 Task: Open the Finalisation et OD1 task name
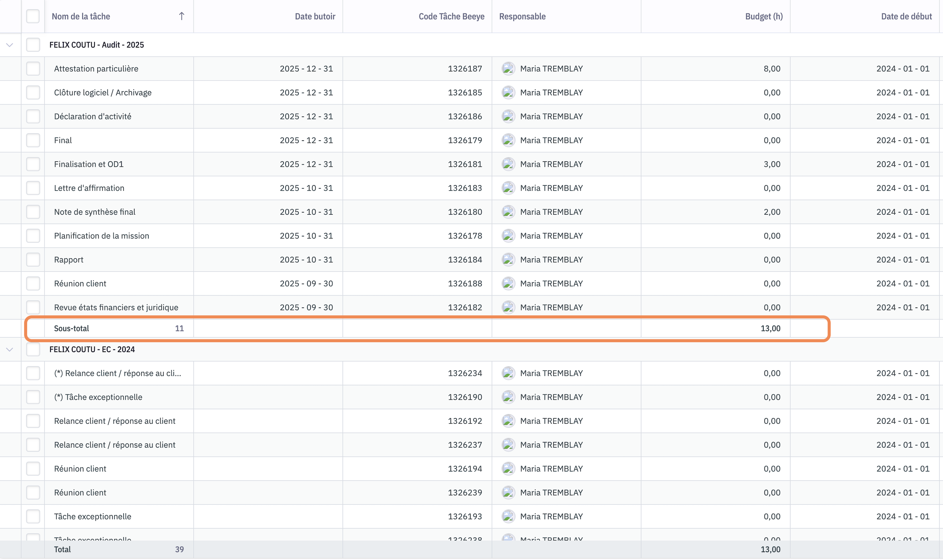[89, 164]
